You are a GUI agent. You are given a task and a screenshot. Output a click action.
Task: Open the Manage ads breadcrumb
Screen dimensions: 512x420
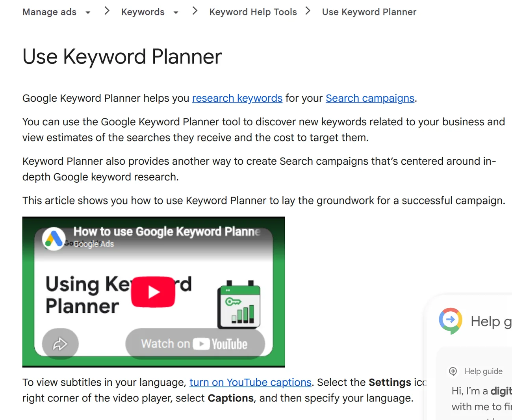coord(50,12)
